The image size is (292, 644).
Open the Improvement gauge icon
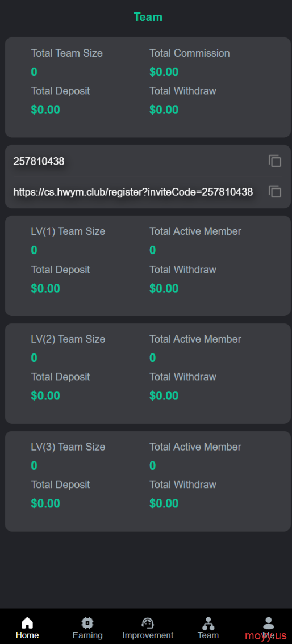148,623
